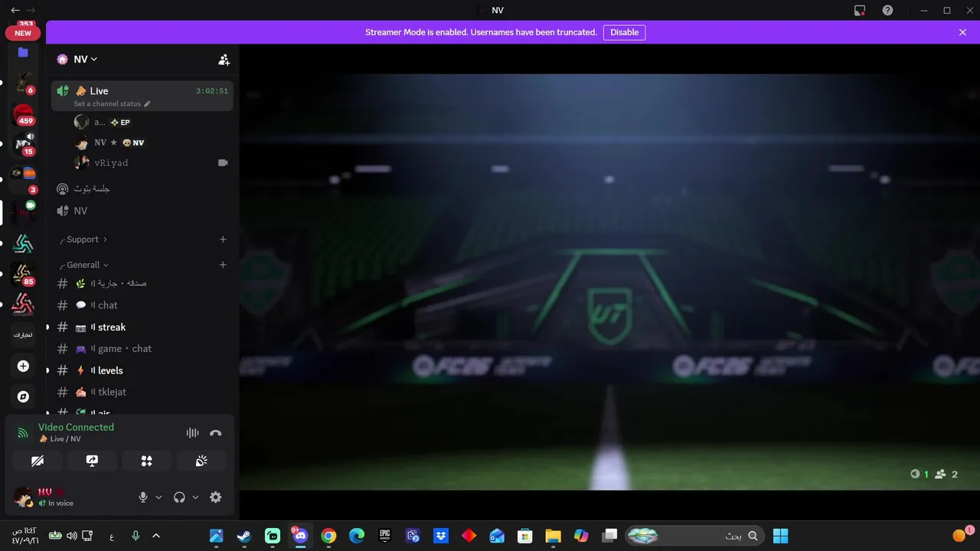
Task: Open server with 85 notifications
Action: click(23, 275)
